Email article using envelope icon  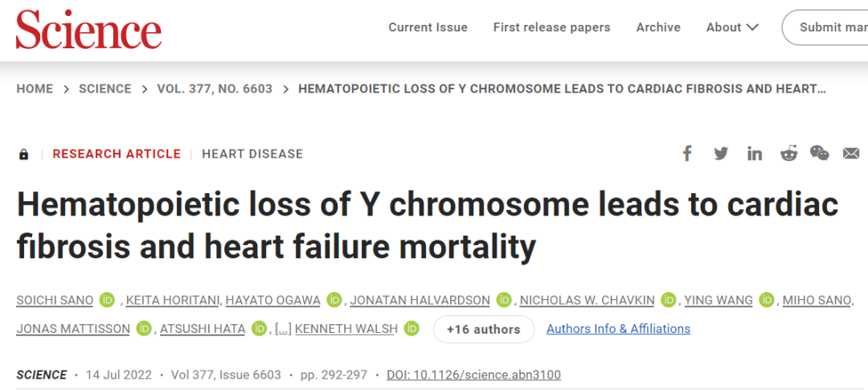coord(851,154)
